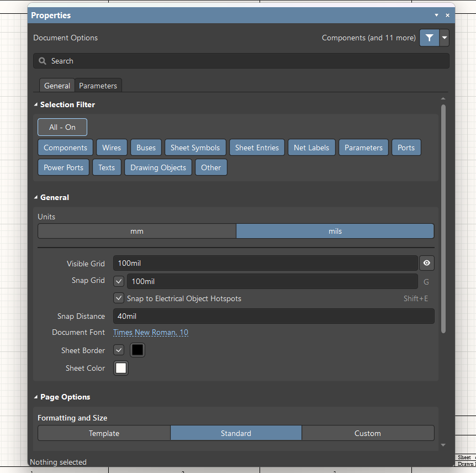Open Properties panel options menu arrow
476x473 pixels.
[437, 15]
